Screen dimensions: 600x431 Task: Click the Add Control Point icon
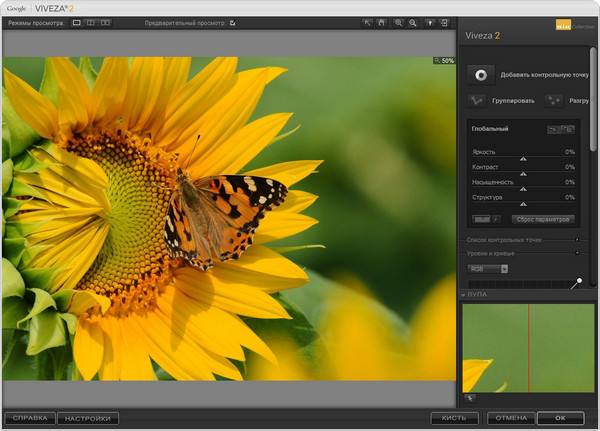481,74
